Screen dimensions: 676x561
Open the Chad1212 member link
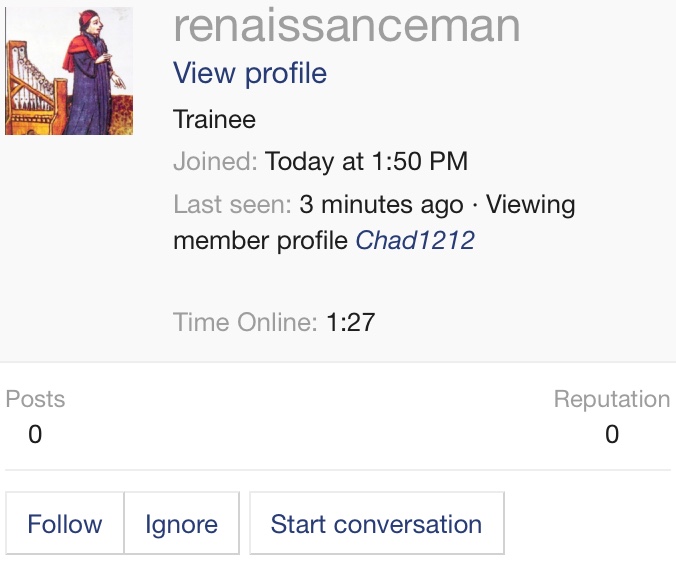(x=415, y=241)
